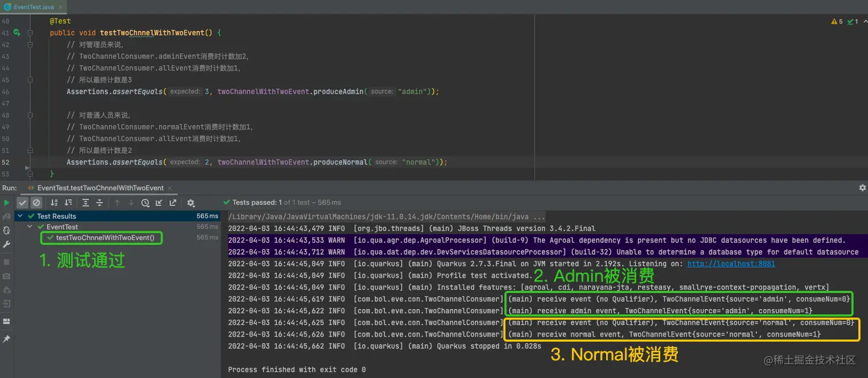The height and width of the screenshot is (378, 868).
Task: Click the weak warning indicator showing 1
Action: (852, 21)
